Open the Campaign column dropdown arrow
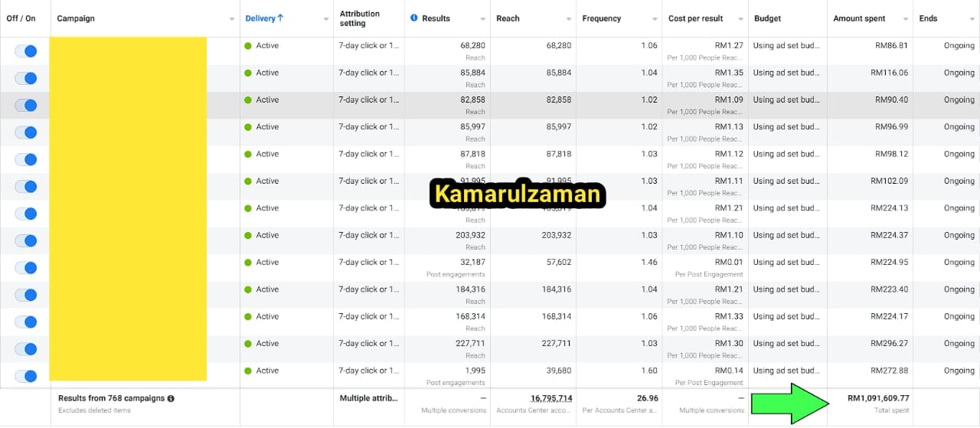 tap(232, 19)
